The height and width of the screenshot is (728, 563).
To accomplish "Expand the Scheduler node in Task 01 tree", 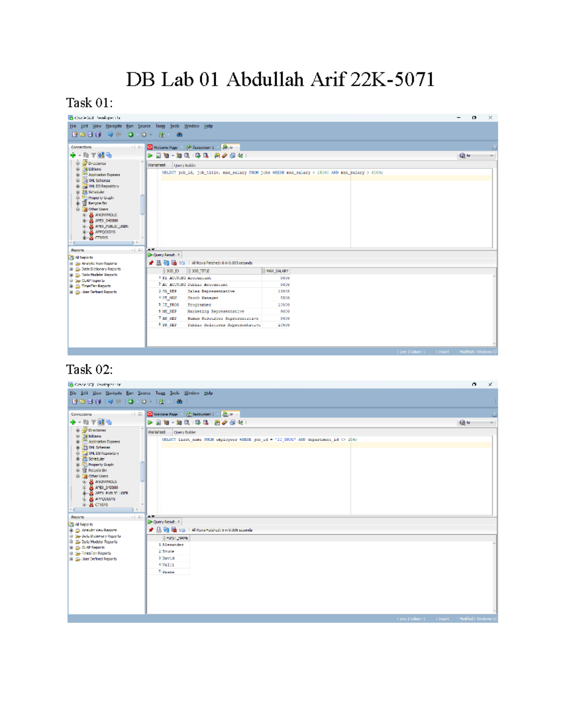I will [x=78, y=192].
